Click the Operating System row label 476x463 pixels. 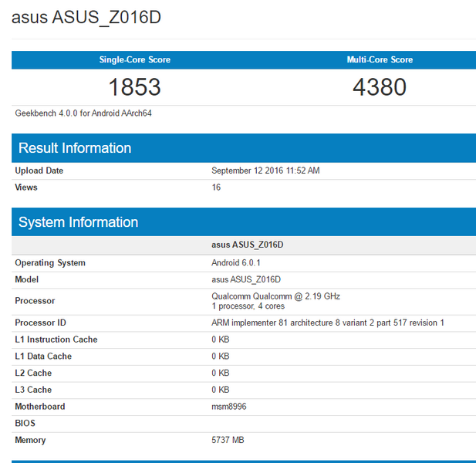tap(50, 263)
